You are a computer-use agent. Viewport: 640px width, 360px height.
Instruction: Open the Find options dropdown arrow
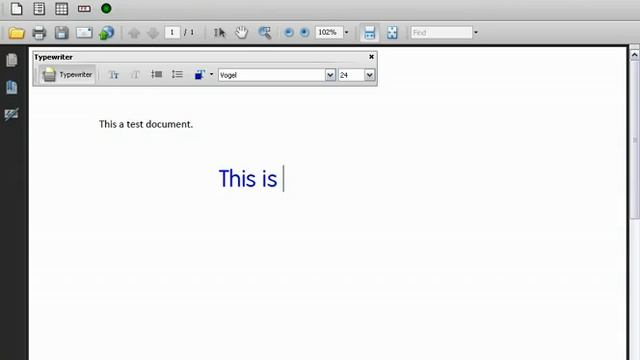(x=476, y=32)
